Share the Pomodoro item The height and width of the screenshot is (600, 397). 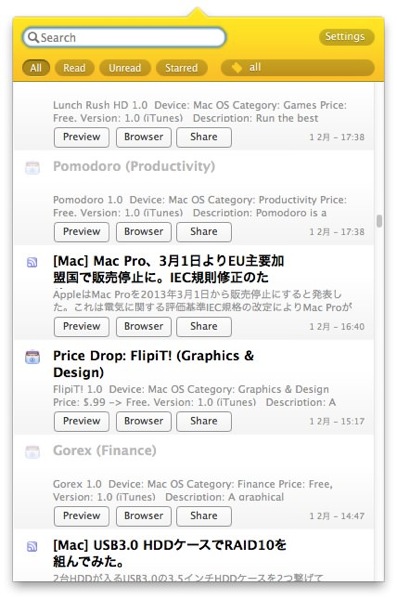pos(204,232)
